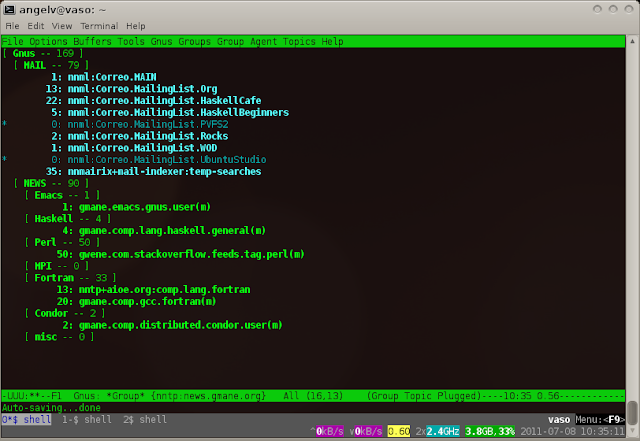This screenshot has width=640, height=441.
Task: Click the terminal icon in the title bar
Action: coord(9,9)
